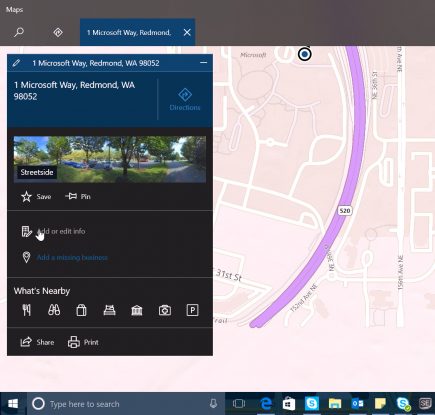
Task: Open Add or edit info
Action: (x=53, y=231)
